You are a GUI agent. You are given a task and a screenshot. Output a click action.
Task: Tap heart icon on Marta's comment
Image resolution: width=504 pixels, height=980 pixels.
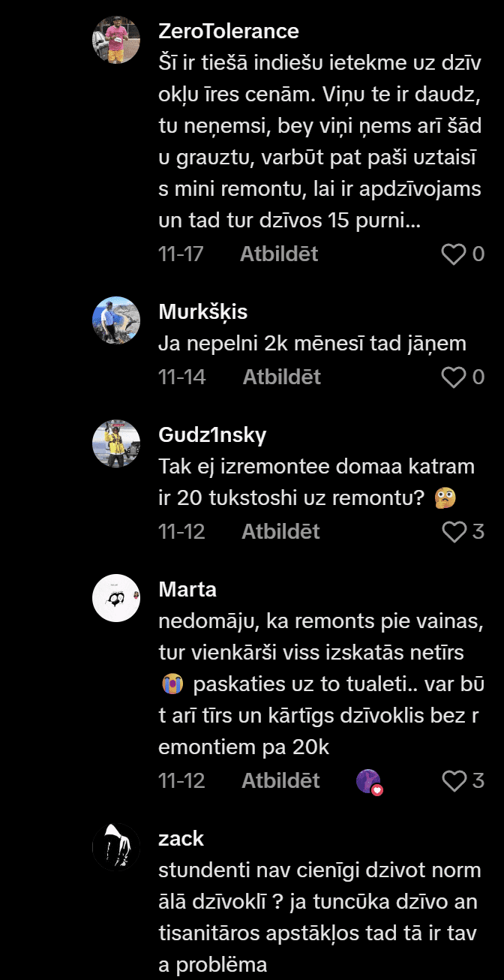click(x=454, y=781)
